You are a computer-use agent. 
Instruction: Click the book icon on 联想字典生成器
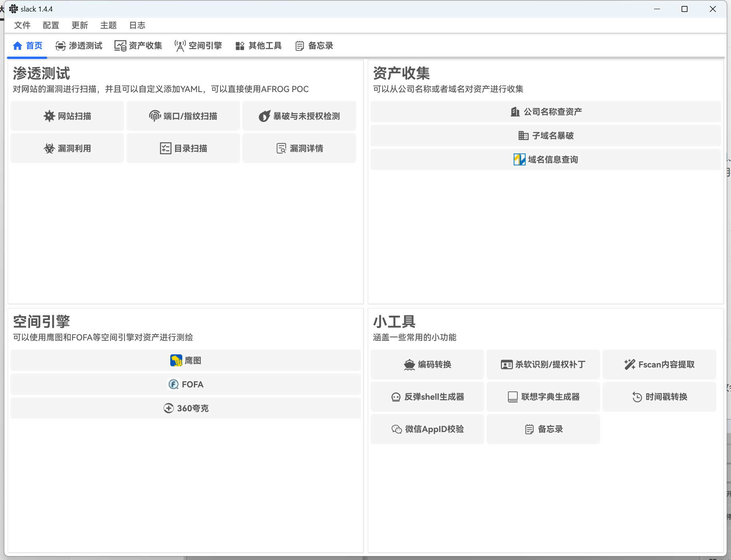tap(513, 397)
